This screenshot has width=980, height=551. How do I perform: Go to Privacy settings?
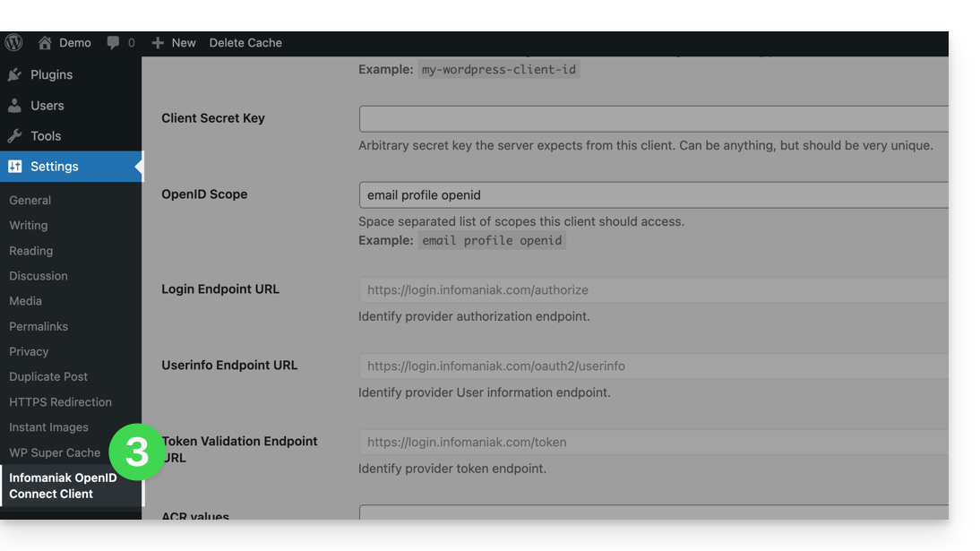28,351
